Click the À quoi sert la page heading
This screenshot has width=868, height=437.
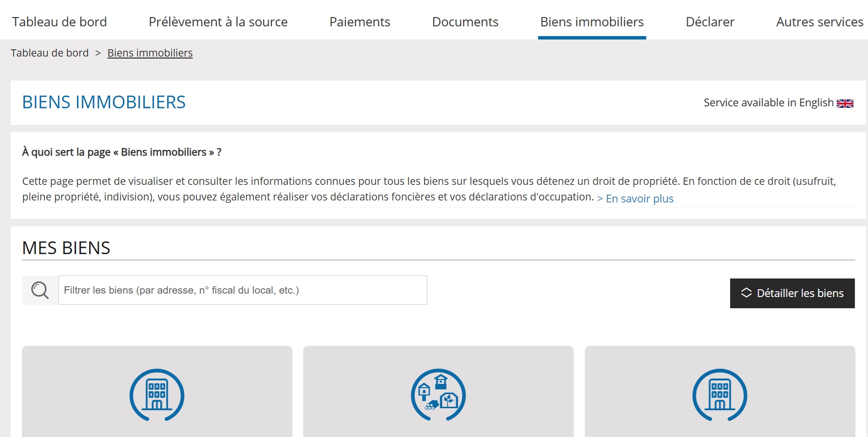(122, 152)
